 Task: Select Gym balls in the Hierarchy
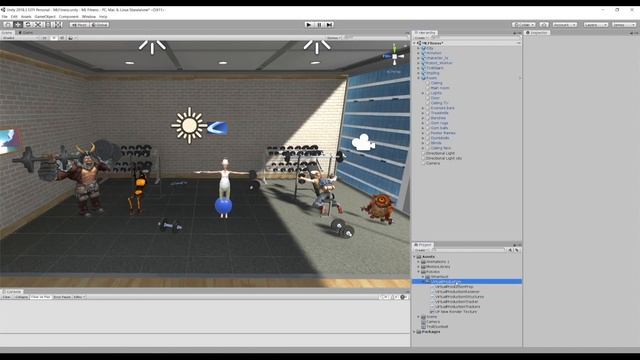coord(439,128)
